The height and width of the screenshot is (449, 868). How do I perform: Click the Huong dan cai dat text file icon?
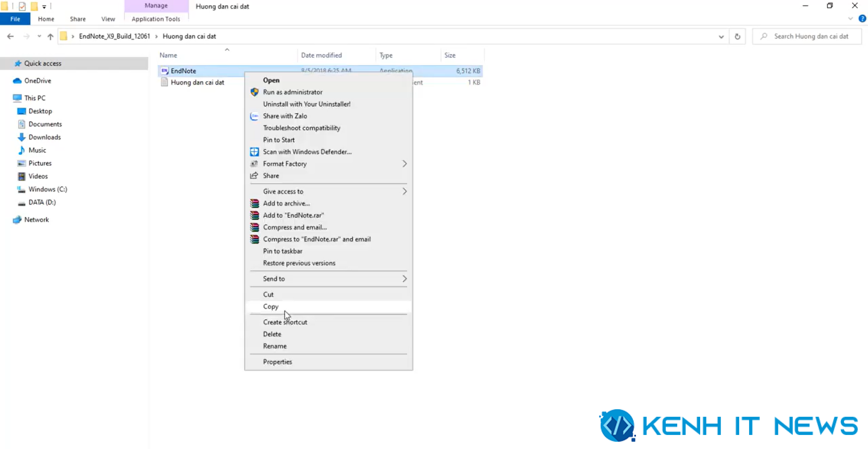pos(165,82)
